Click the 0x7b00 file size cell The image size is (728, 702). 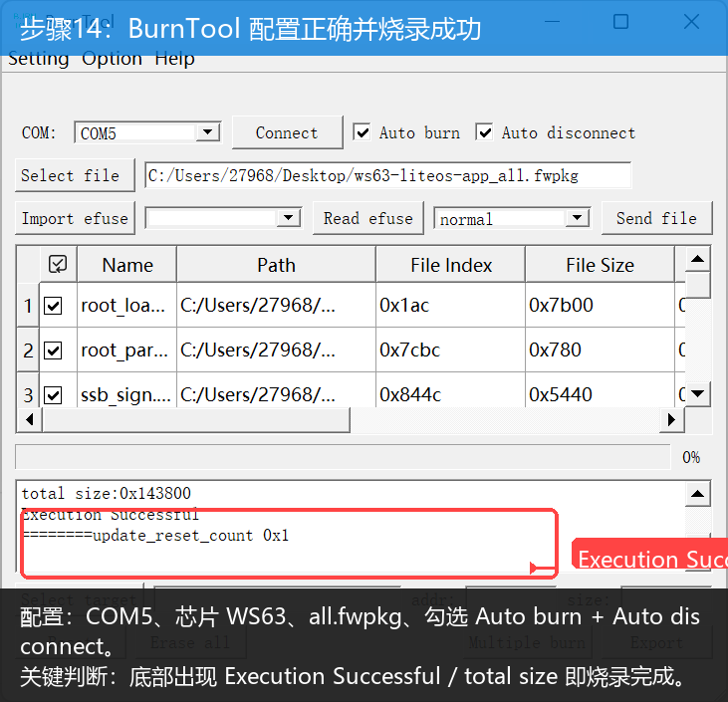tap(600, 306)
